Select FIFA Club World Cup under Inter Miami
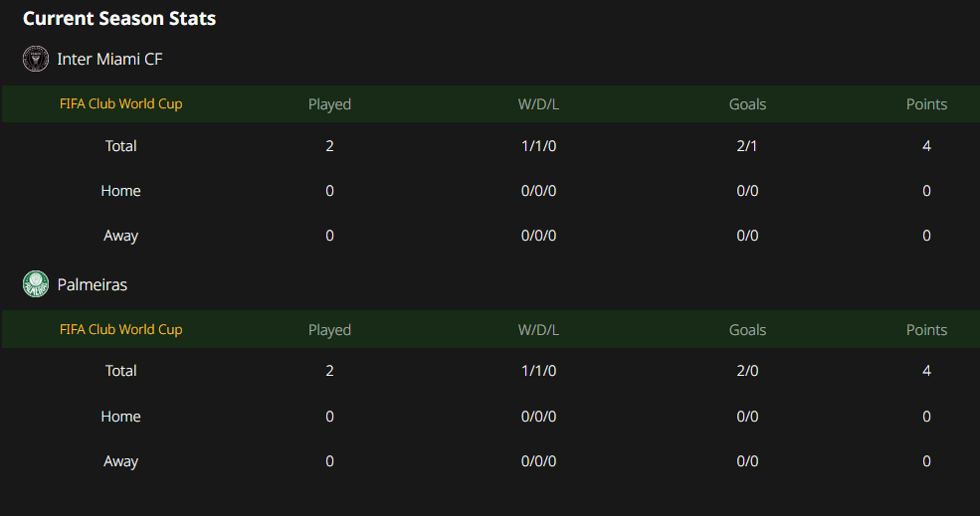This screenshot has width=980, height=516. pyautogui.click(x=120, y=103)
